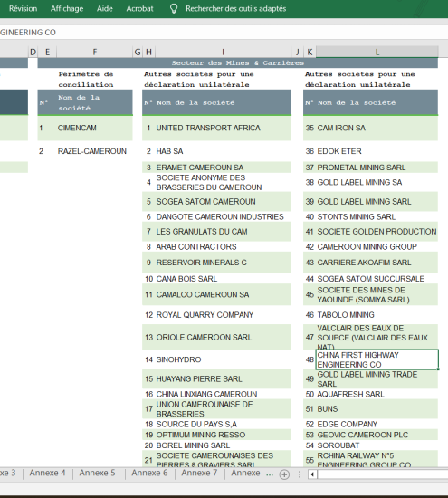
Task: Select cell SOROUBAT
Action: pos(377,445)
